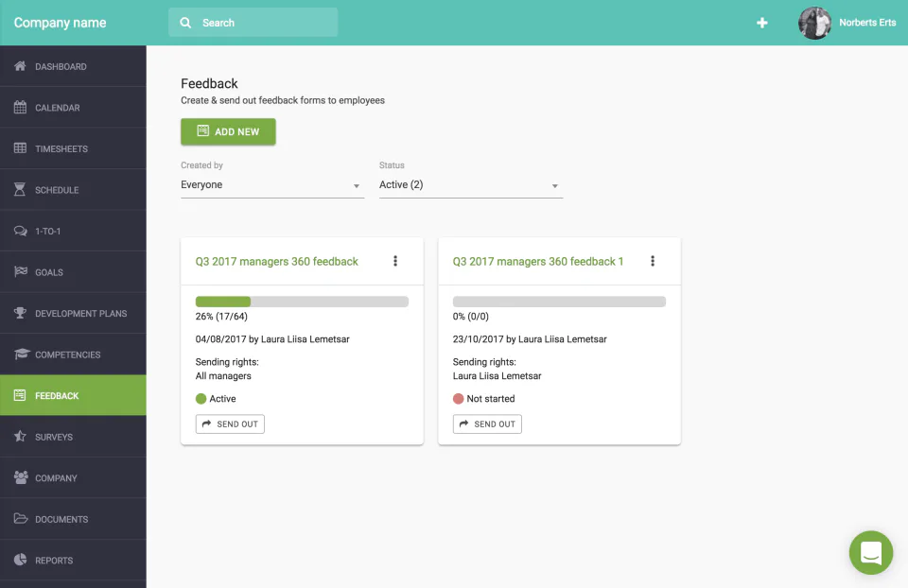Click Norberts Erts profile avatar
The height and width of the screenshot is (588, 908).
pyautogui.click(x=814, y=23)
